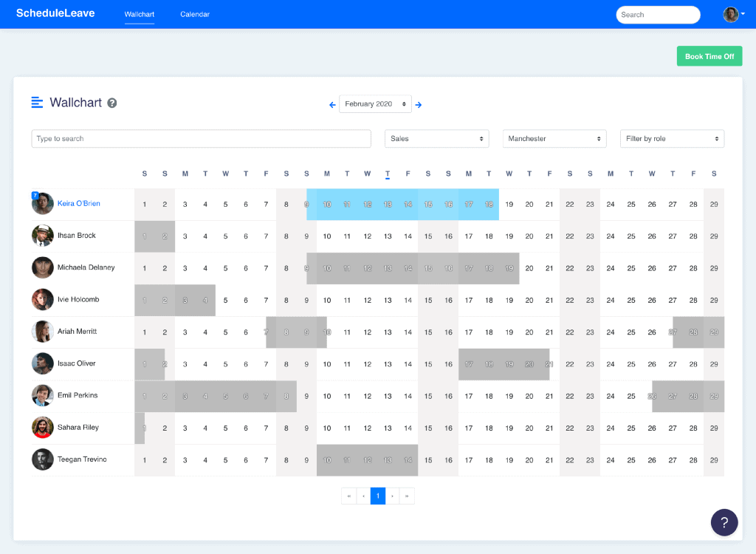
Task: Expand the Sales department dropdown
Action: (x=436, y=139)
